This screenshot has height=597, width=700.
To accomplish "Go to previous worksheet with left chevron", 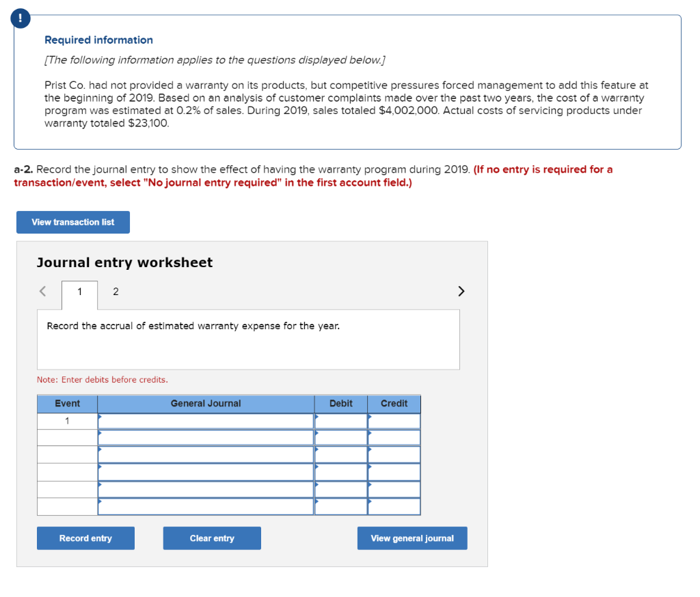I will [43, 292].
